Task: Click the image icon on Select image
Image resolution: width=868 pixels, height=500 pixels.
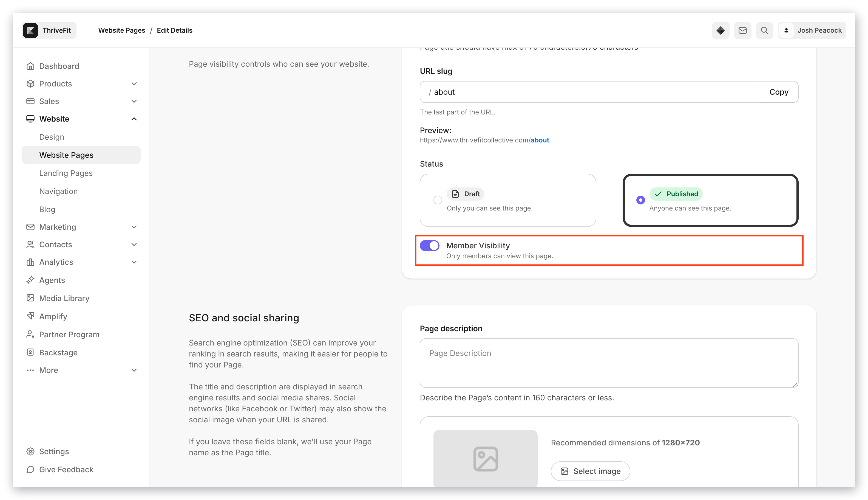Action: 564,471
